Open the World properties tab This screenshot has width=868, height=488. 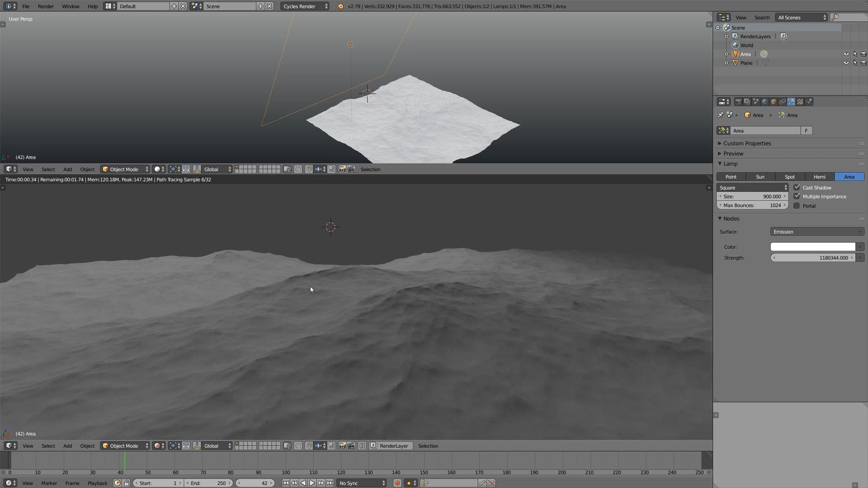pyautogui.click(x=764, y=102)
